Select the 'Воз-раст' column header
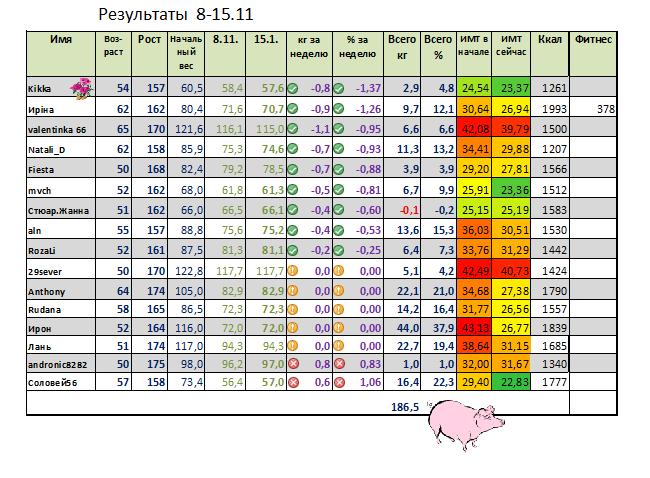 coord(114,54)
